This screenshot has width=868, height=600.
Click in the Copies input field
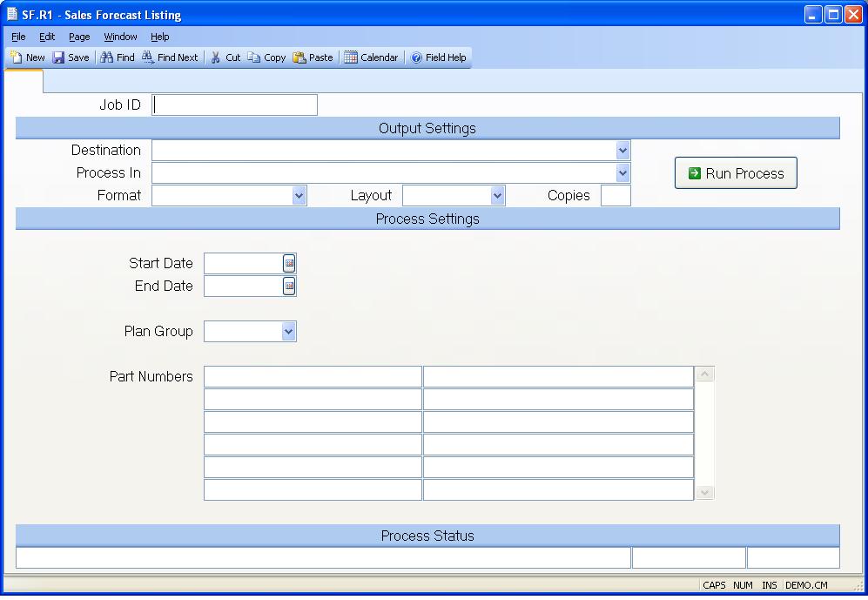616,196
